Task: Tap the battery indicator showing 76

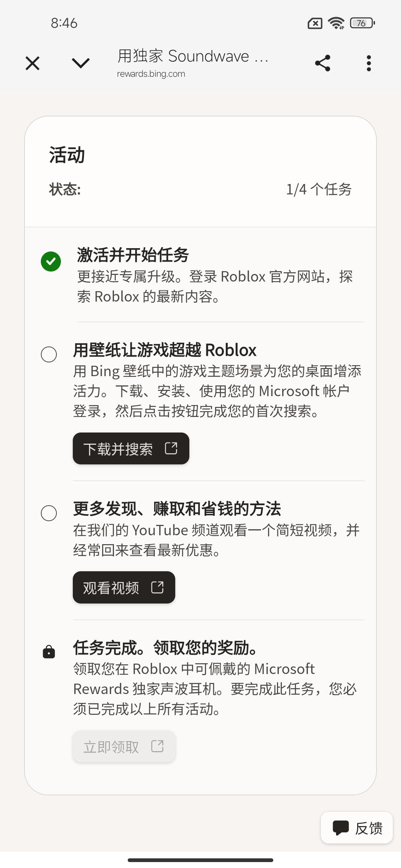Action: 362,23
